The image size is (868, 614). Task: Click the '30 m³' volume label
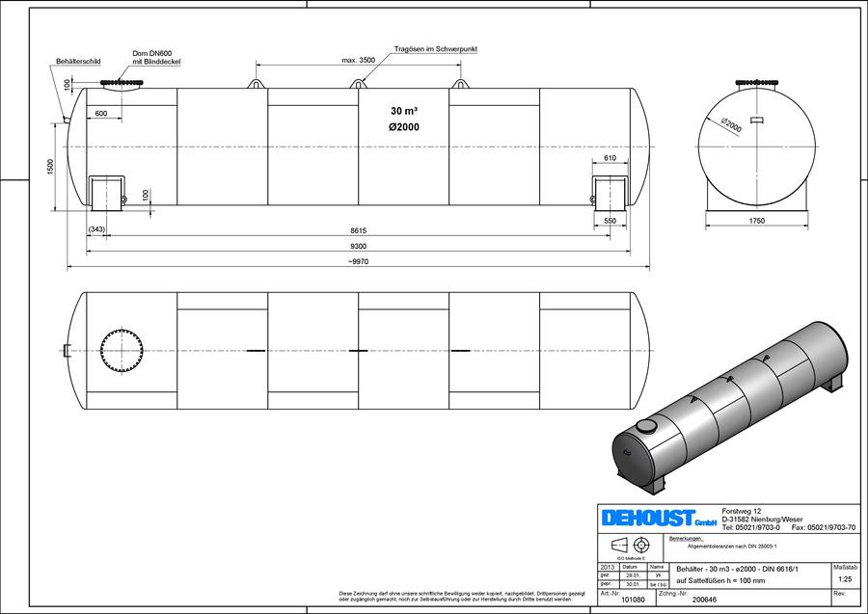coord(403,111)
